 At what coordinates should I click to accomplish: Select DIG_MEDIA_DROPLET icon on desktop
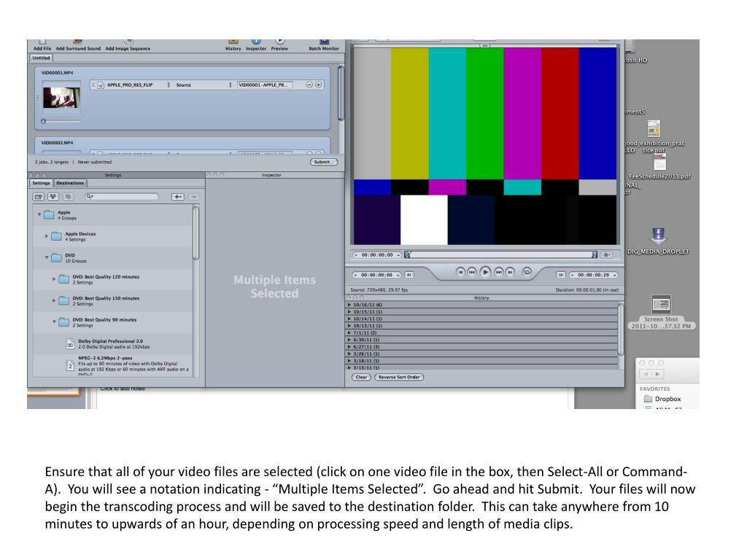pos(658,242)
